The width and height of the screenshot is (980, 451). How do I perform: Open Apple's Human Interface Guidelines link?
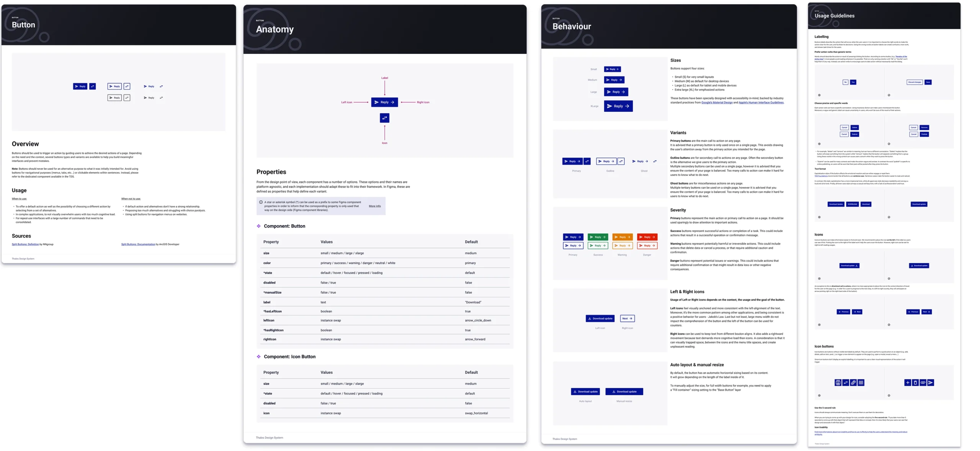coord(761,103)
